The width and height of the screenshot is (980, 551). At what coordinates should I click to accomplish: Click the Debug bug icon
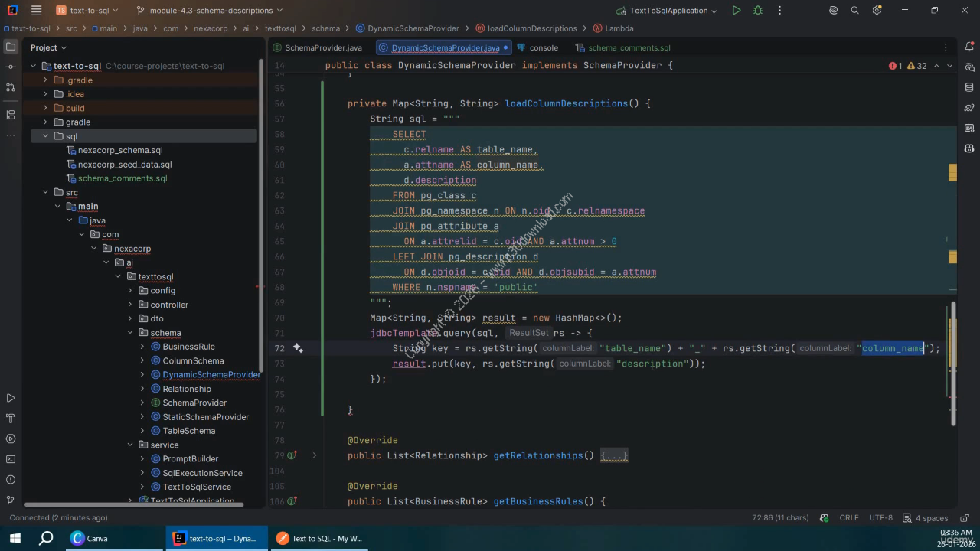tap(758, 11)
